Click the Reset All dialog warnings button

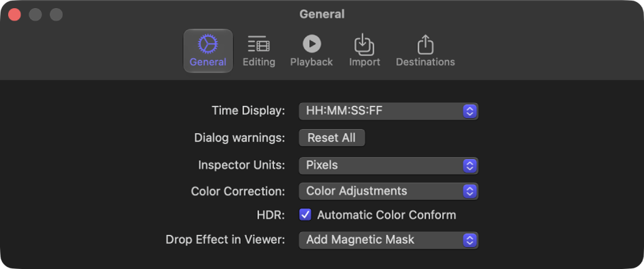[x=332, y=138]
